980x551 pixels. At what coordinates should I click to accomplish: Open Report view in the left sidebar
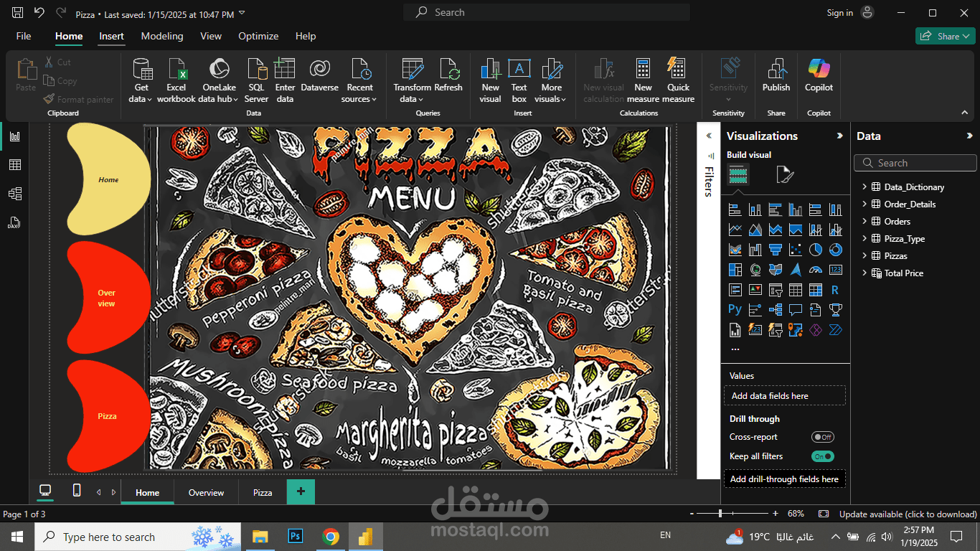(x=14, y=136)
